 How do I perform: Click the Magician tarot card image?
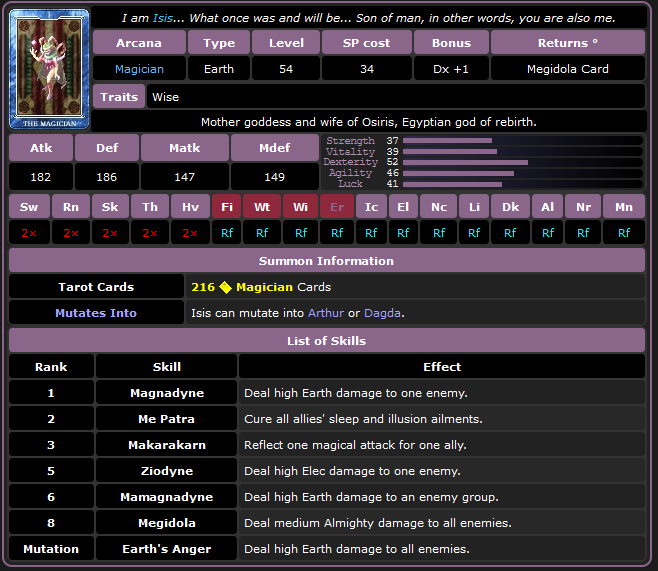pyautogui.click(x=49, y=69)
